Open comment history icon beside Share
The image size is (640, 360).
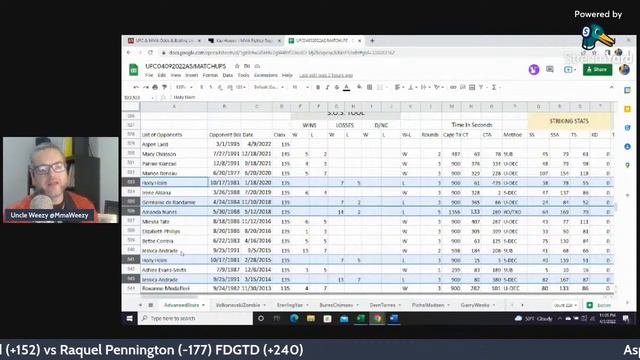click(x=550, y=70)
